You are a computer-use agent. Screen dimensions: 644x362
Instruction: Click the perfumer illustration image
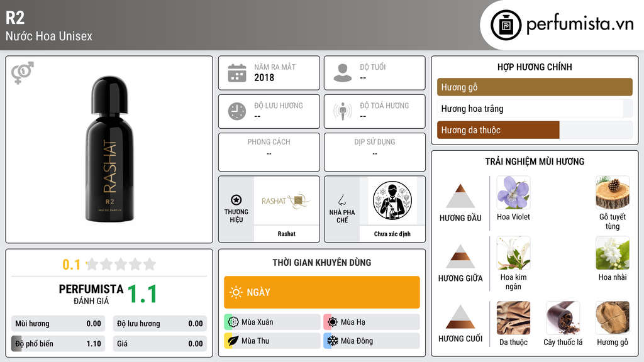pos(392,200)
